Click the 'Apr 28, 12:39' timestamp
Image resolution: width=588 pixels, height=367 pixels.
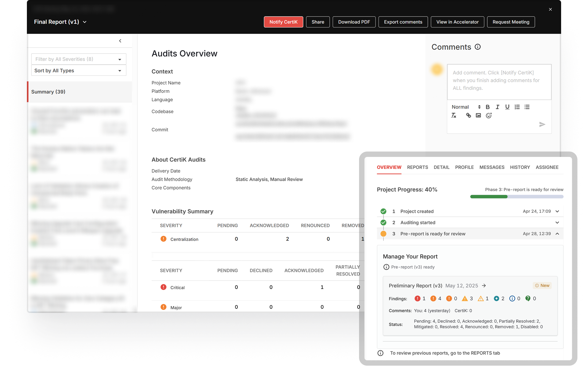point(537,234)
